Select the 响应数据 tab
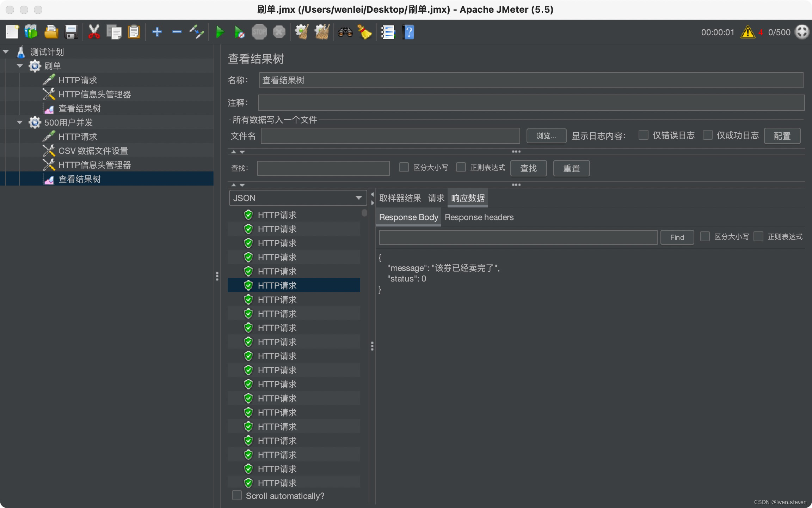 [x=468, y=198]
